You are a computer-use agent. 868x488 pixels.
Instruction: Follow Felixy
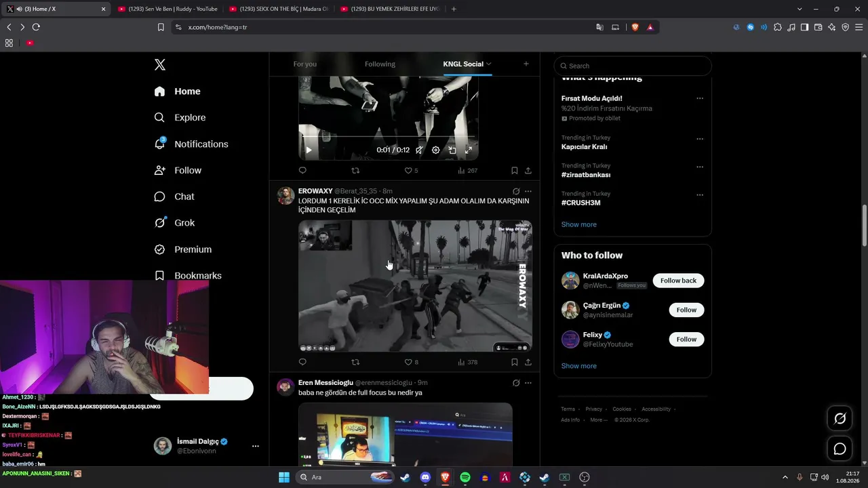[x=686, y=339]
